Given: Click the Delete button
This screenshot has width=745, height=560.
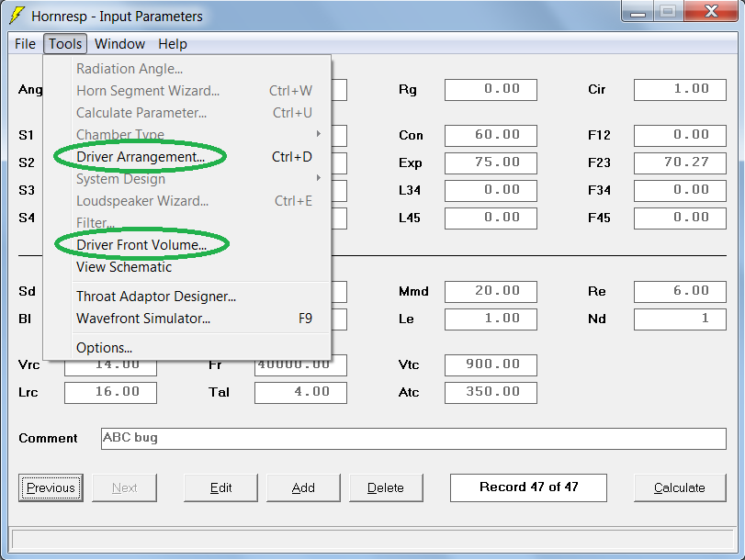Looking at the screenshot, I should pyautogui.click(x=386, y=487).
